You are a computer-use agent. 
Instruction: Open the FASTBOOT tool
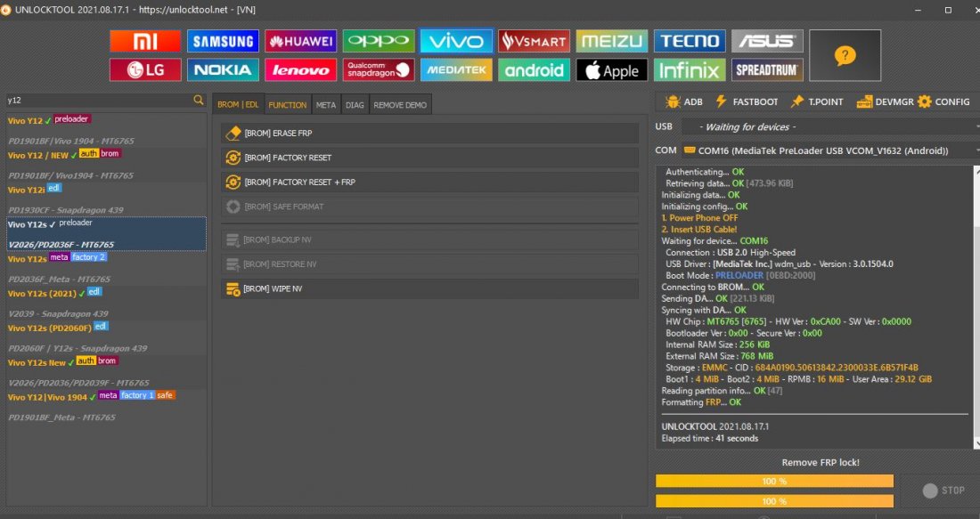point(747,101)
